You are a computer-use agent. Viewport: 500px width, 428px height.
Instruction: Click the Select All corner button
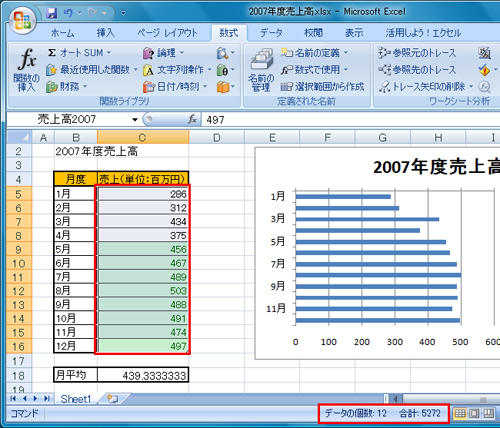coord(19,137)
